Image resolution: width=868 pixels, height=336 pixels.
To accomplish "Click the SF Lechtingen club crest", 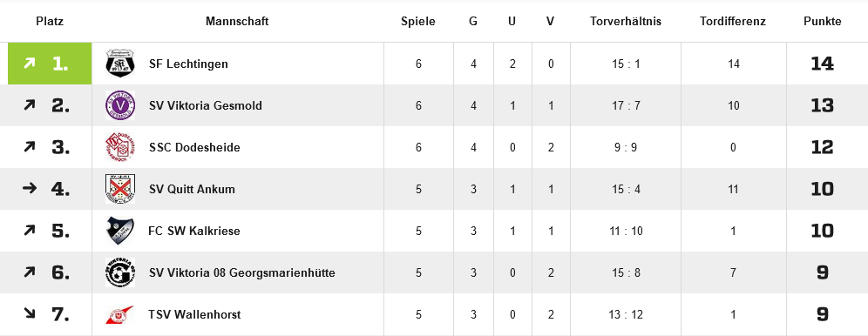I will (120, 64).
